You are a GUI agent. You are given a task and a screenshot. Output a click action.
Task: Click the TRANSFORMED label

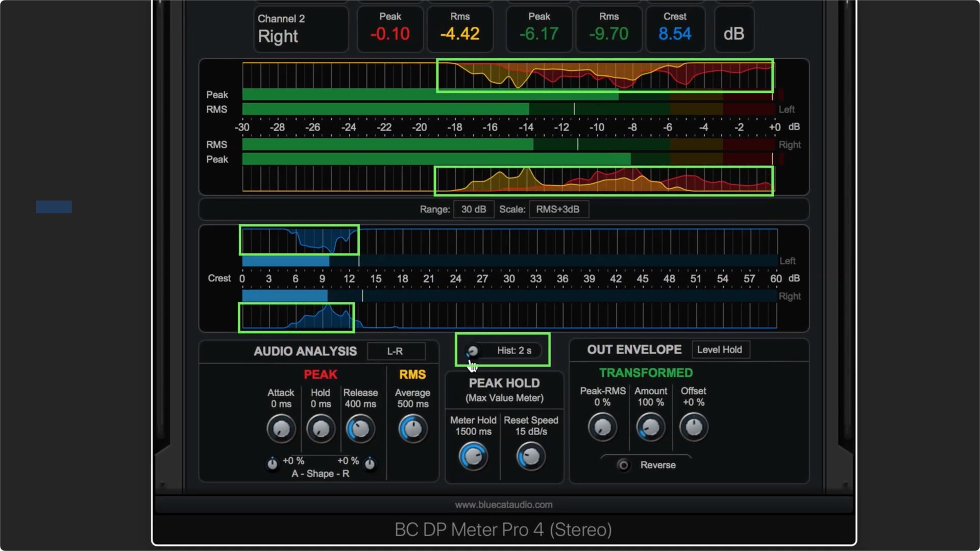pyautogui.click(x=646, y=373)
